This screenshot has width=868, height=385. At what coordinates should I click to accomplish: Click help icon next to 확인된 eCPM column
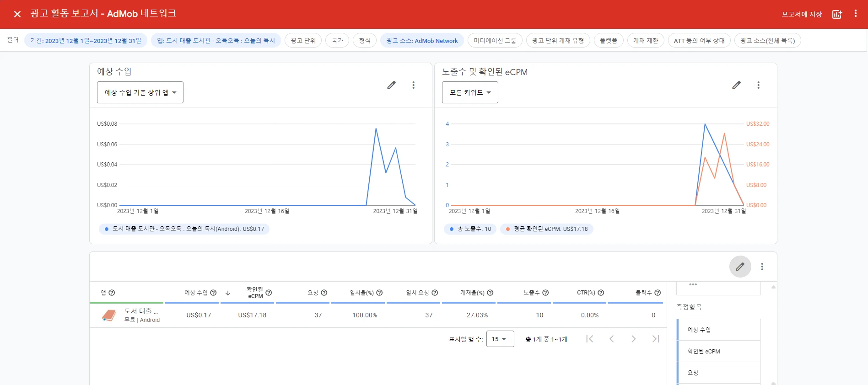pyautogui.click(x=269, y=293)
